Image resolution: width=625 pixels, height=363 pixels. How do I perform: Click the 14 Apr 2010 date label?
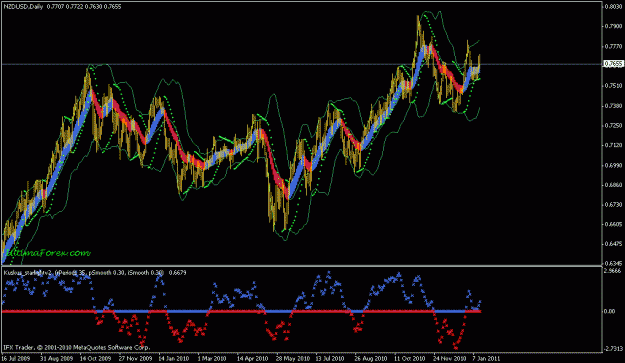click(253, 358)
